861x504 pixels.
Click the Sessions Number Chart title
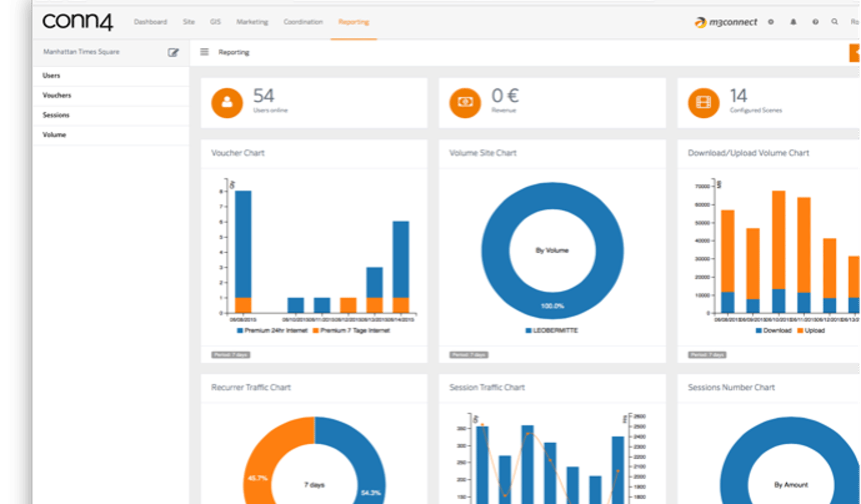point(731,387)
